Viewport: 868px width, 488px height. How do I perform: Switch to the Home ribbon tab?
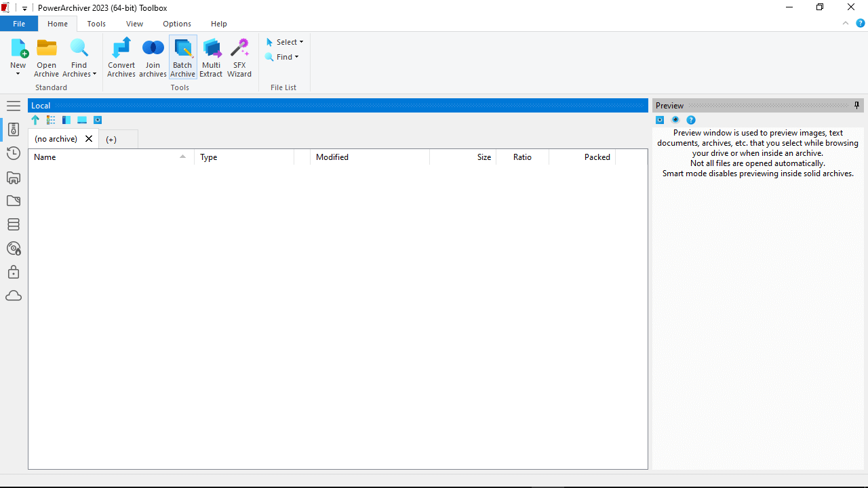(x=58, y=24)
